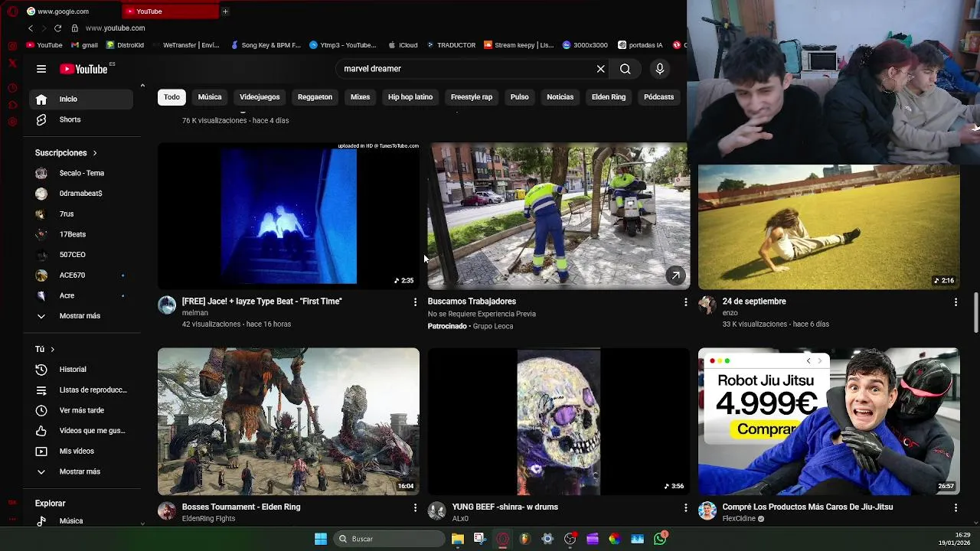
Task: Select the Pódcasts filter chip
Action: 658,97
